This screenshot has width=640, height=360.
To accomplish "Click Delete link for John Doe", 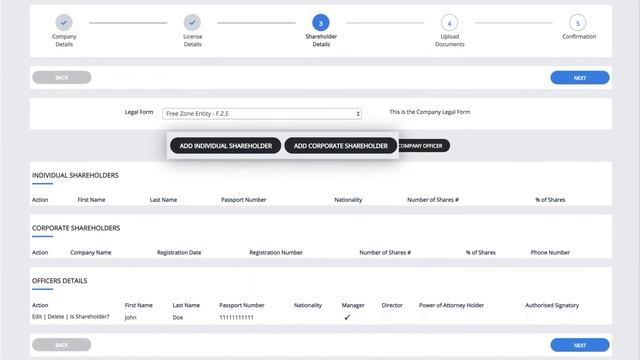I will (x=56, y=317).
